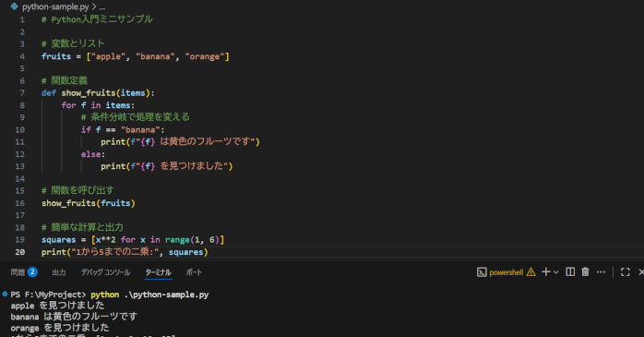
Task: Click the string 'は黄色のフルーツです' on line 11
Action: 206,141
